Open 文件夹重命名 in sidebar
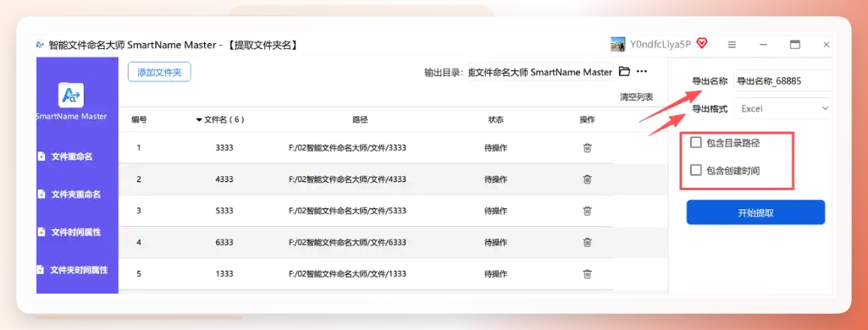 69,194
